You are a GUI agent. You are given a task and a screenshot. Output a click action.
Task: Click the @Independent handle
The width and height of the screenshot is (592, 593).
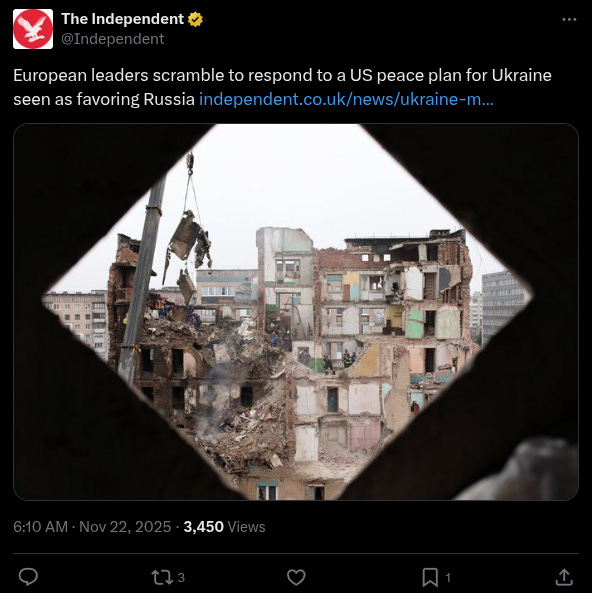(x=113, y=39)
